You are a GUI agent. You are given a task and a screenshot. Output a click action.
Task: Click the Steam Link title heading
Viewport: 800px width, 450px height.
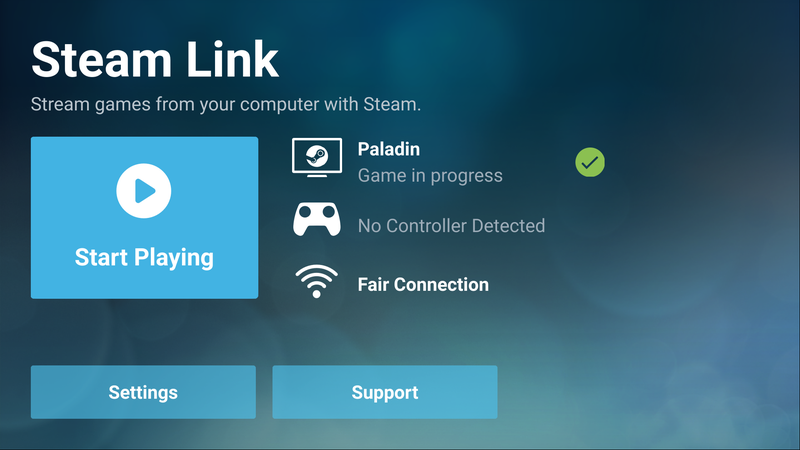(x=155, y=60)
